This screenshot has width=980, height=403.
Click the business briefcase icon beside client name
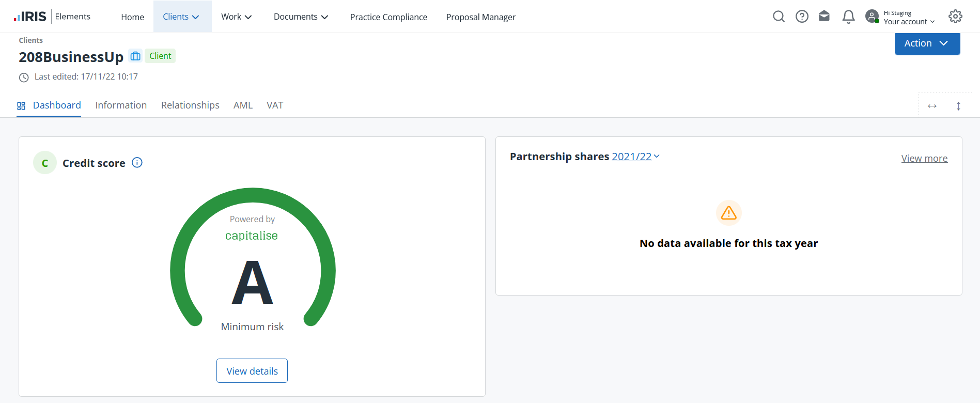click(135, 56)
